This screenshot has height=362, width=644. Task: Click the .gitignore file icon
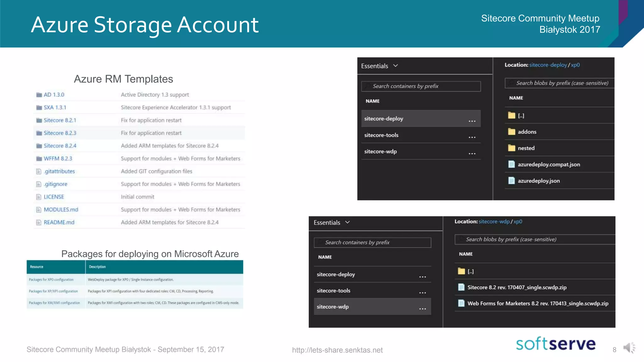tap(39, 184)
